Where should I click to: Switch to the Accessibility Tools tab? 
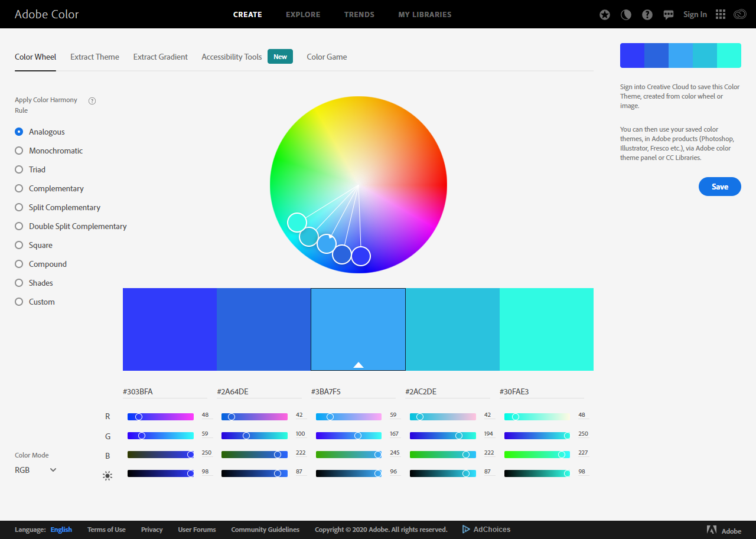coord(232,57)
